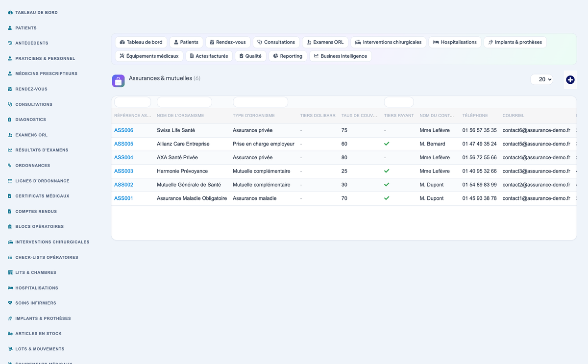Open the rows-per-page dropdown showing 20
The height and width of the screenshot is (364, 588).
[541, 79]
